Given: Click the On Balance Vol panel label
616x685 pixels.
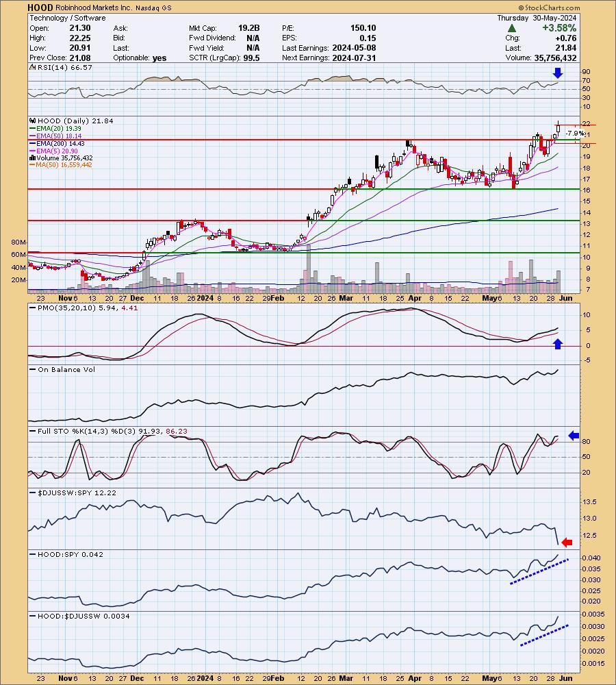Looking at the screenshot, I should click(66, 369).
